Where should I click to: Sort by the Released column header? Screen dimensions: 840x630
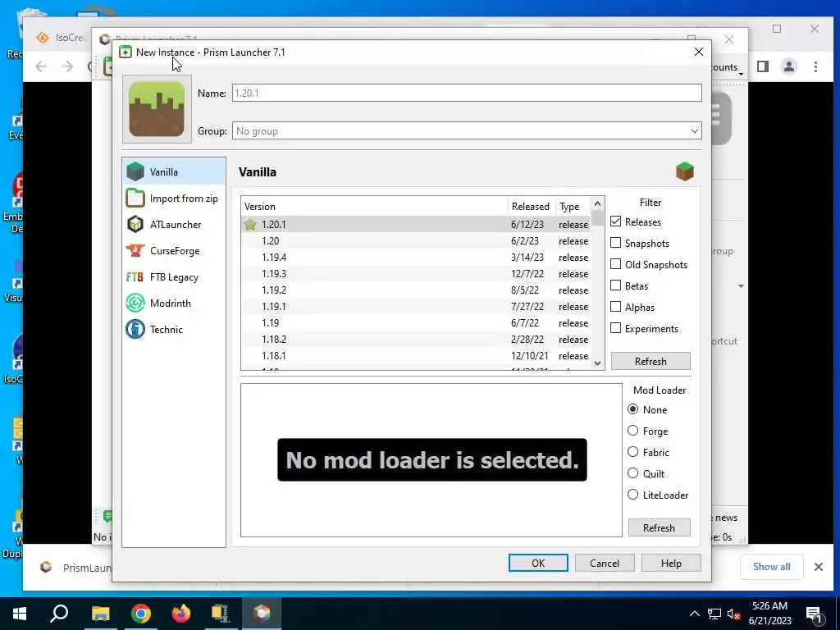pos(532,206)
